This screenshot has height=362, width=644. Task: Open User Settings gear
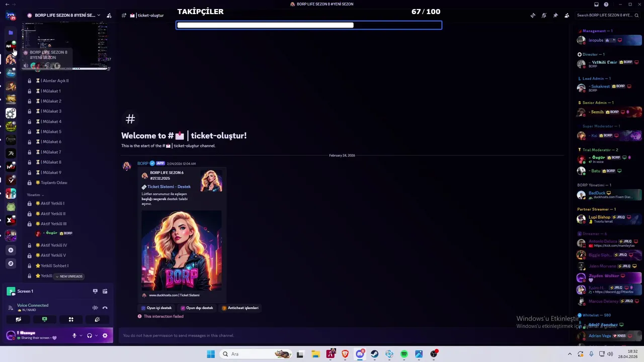tap(105, 335)
